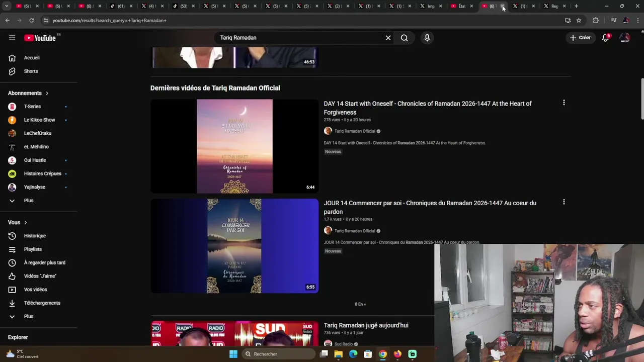
Task: Clear the search box with X
Action: click(x=388, y=38)
